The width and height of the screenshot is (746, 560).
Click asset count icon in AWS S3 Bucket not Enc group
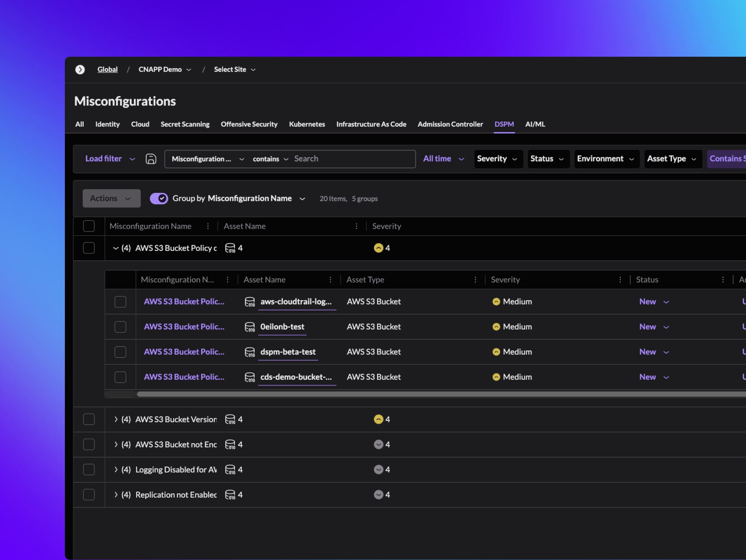230,445
